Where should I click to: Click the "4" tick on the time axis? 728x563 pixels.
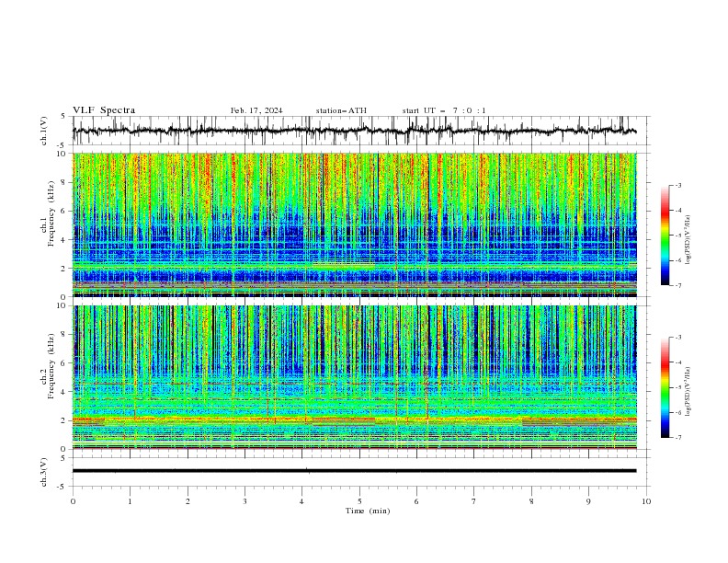click(301, 501)
